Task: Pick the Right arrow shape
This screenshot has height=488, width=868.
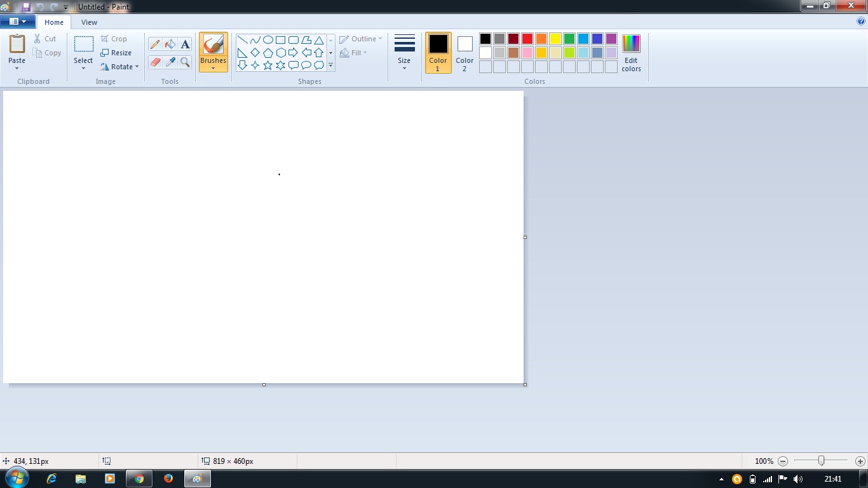Action: pos(293,52)
